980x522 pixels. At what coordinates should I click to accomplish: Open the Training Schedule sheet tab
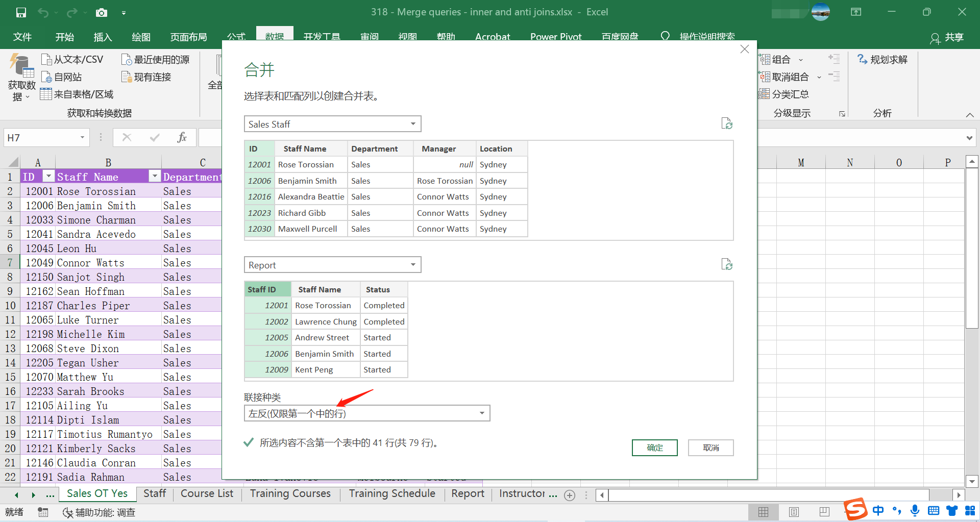tap(391, 493)
